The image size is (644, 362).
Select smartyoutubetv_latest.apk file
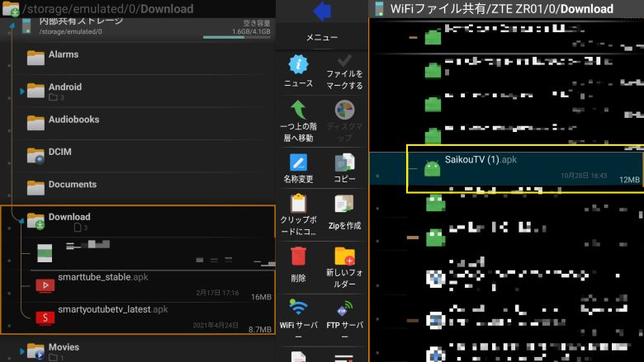click(x=153, y=317)
